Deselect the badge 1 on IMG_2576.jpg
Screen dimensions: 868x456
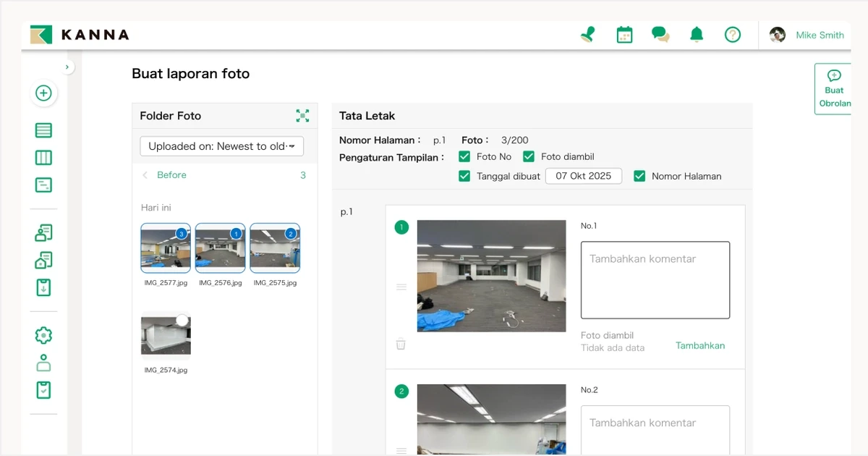pyautogui.click(x=236, y=233)
